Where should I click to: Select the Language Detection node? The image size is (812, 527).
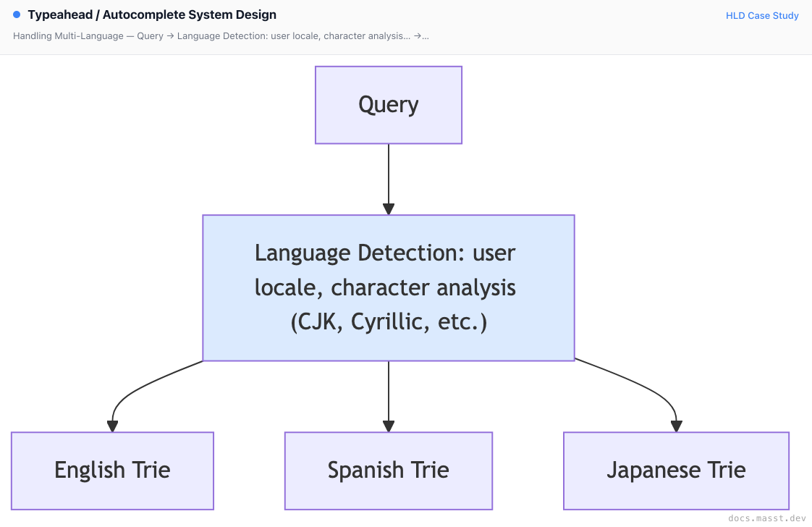(389, 287)
